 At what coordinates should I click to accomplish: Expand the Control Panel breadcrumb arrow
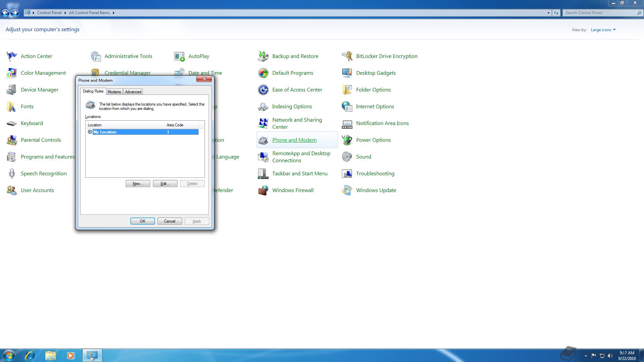[65, 13]
